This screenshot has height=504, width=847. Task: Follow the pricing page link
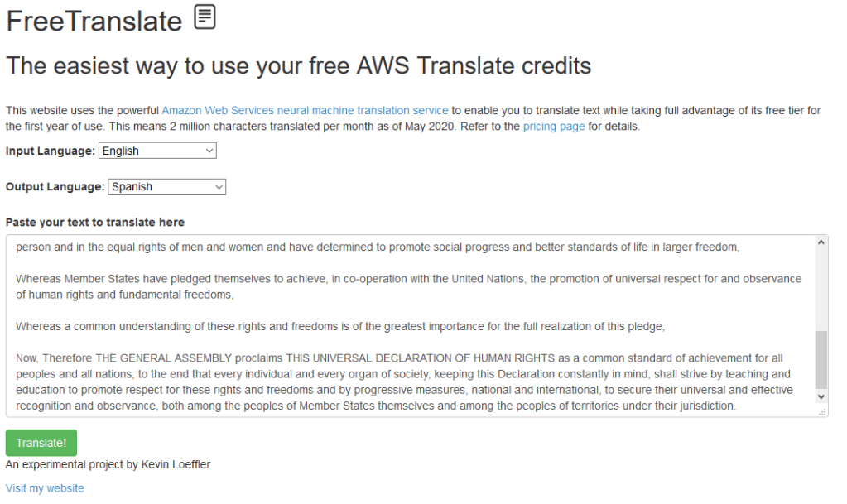[554, 127]
